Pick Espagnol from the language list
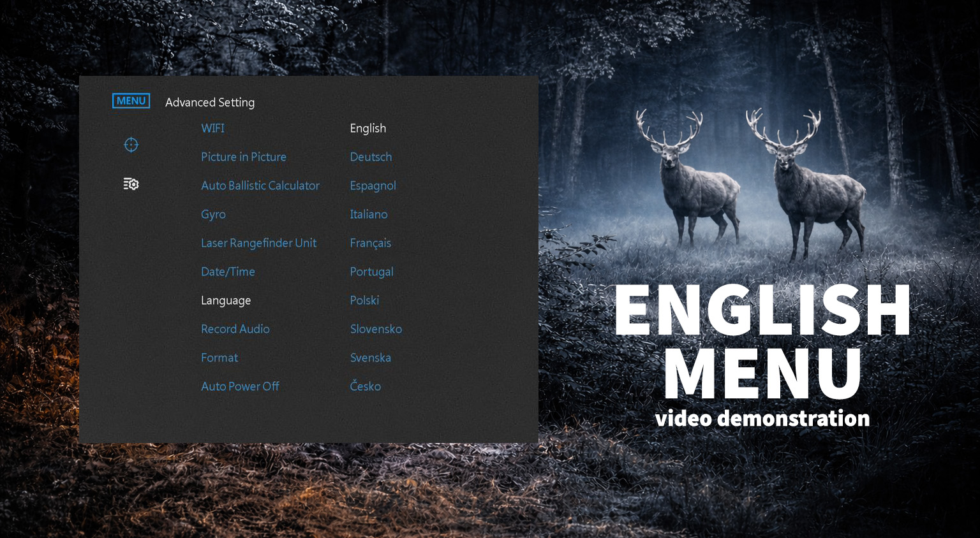The image size is (980, 538). [373, 185]
